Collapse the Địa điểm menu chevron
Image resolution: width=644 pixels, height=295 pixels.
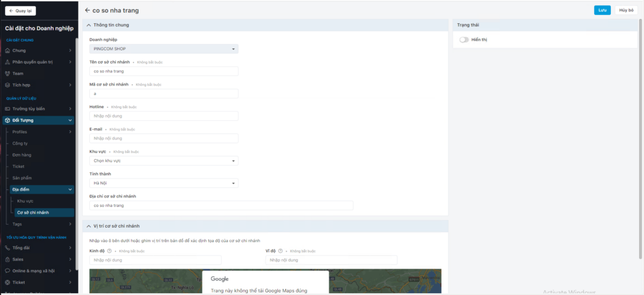tap(70, 189)
